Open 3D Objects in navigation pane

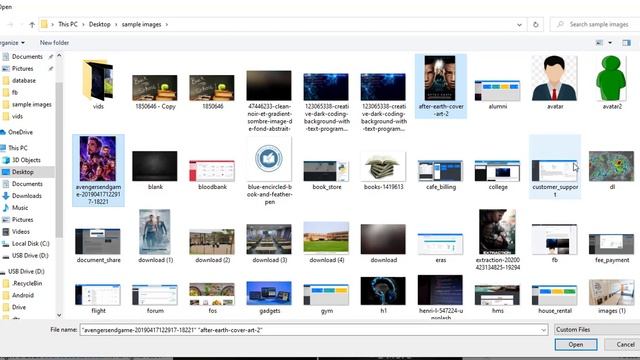[26, 160]
